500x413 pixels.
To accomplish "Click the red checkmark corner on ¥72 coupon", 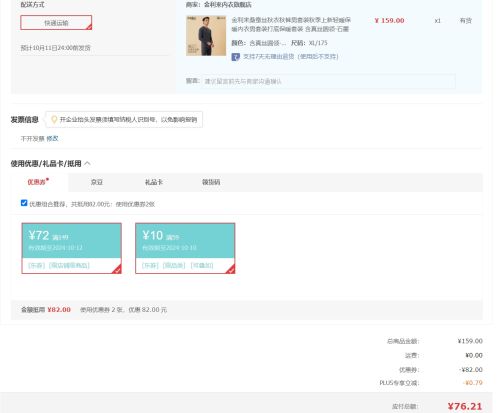I will (117, 269).
